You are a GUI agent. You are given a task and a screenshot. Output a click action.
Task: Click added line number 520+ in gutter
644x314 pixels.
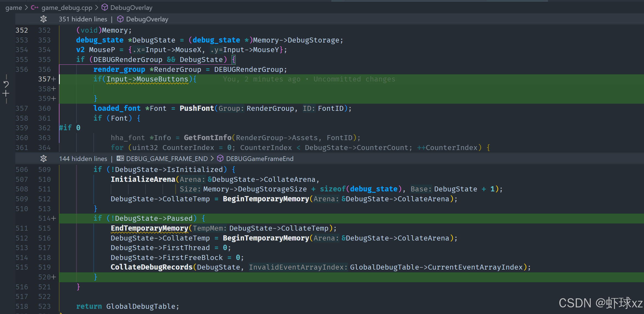coord(47,277)
